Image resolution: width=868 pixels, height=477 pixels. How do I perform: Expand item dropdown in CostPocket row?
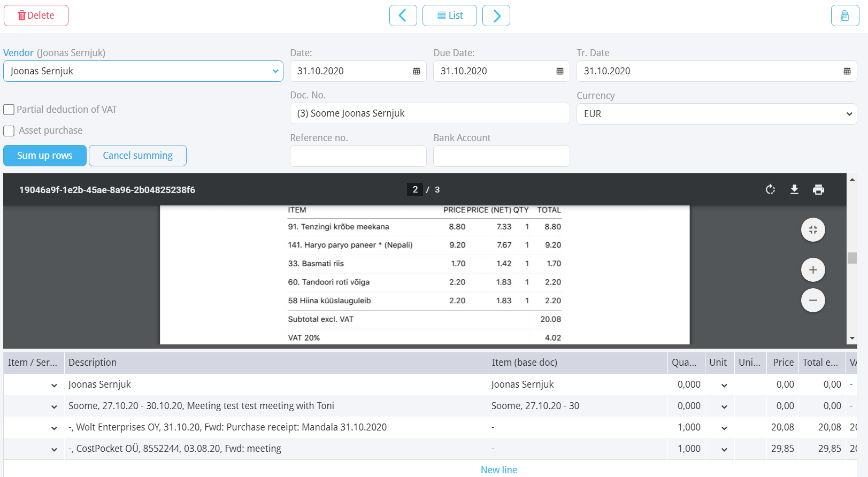pos(54,450)
